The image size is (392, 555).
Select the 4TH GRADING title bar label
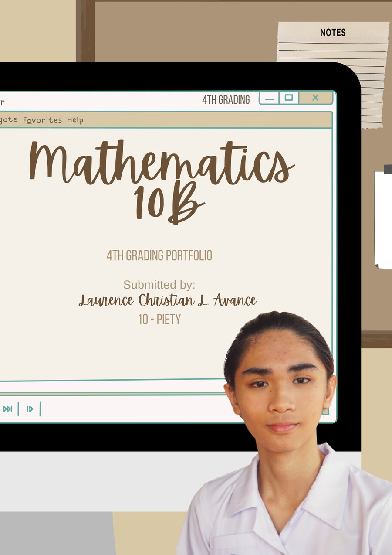[x=226, y=99]
